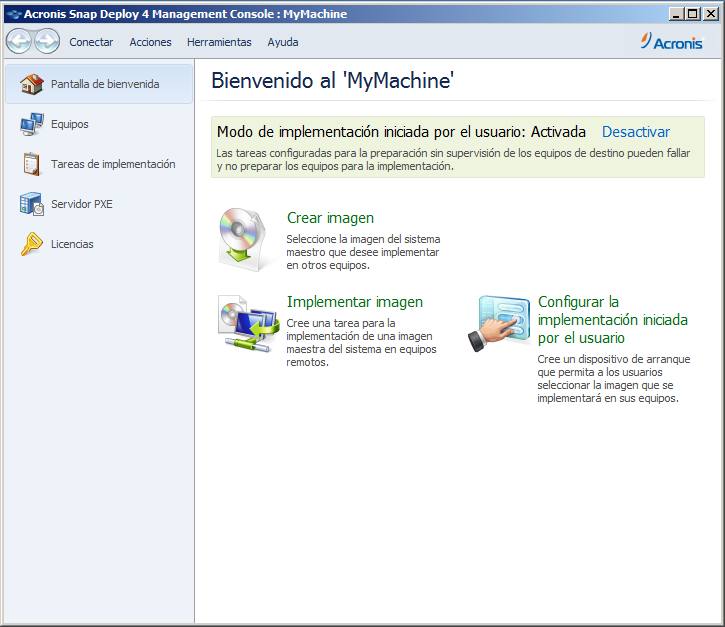Maximize the Management Console window
This screenshot has height=627, width=725.
point(693,14)
